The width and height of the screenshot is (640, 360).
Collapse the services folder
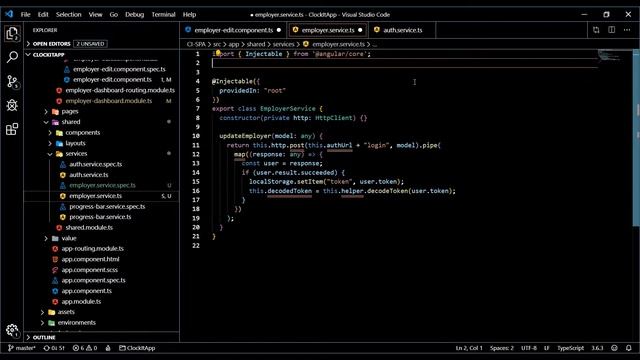[76, 153]
